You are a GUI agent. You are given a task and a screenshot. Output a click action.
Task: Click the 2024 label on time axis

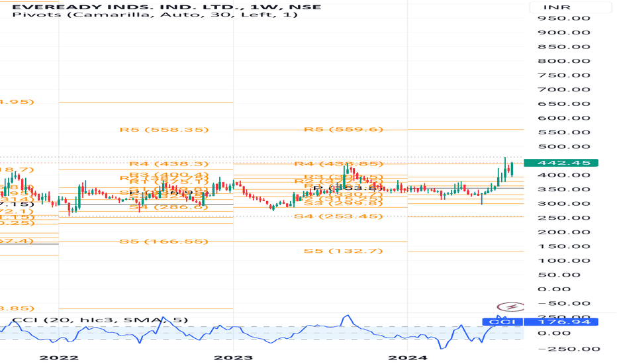point(408,357)
